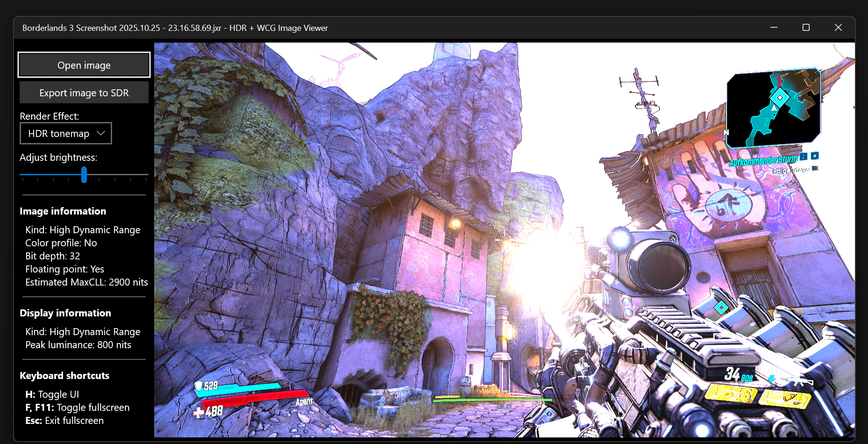
Task: Expand the HDR tonemap render effect dropdown
Action: point(66,134)
